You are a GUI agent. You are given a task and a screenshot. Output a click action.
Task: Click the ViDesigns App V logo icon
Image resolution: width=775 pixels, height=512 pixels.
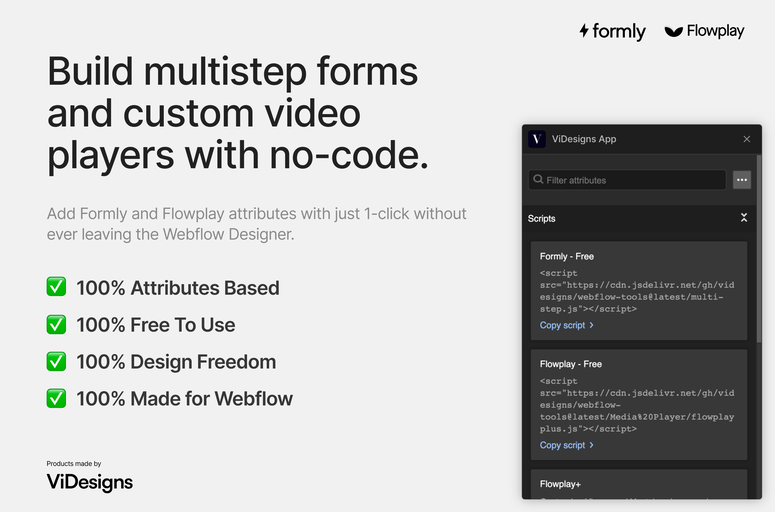[537, 139]
